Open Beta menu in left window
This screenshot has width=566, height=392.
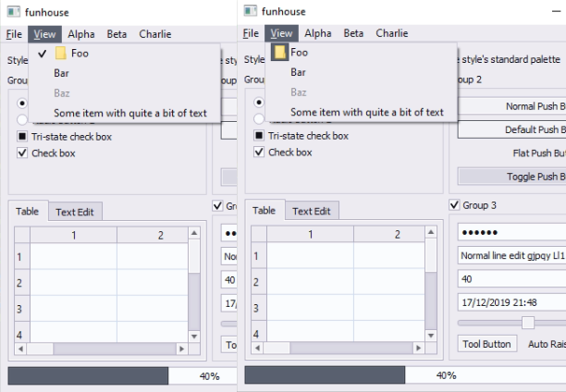(x=117, y=34)
